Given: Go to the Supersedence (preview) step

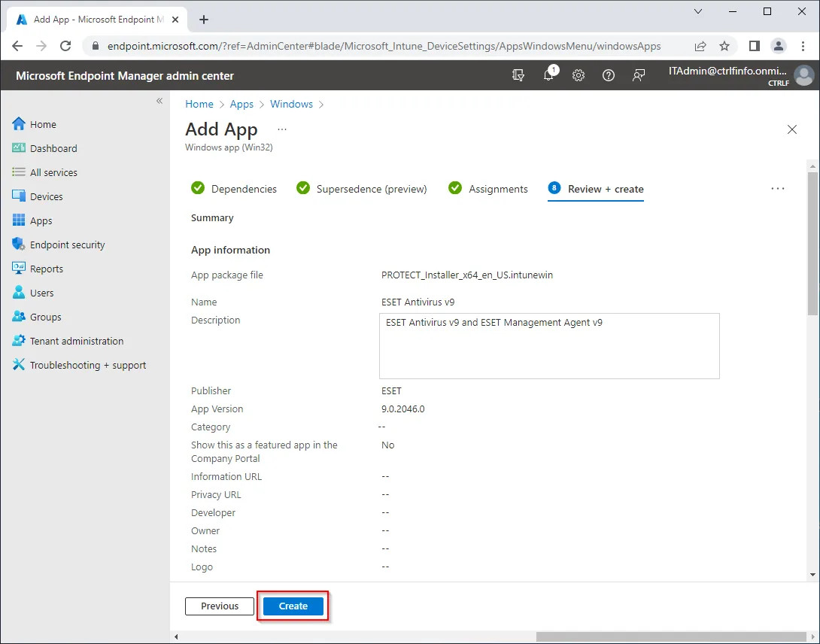Looking at the screenshot, I should click(x=361, y=188).
